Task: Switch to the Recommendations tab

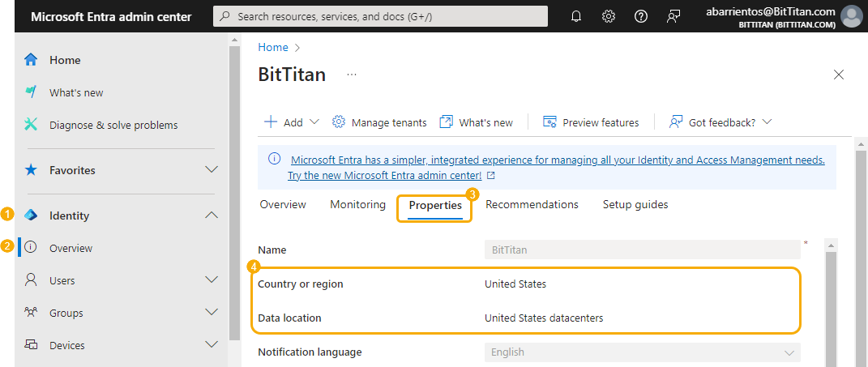Action: tap(532, 205)
